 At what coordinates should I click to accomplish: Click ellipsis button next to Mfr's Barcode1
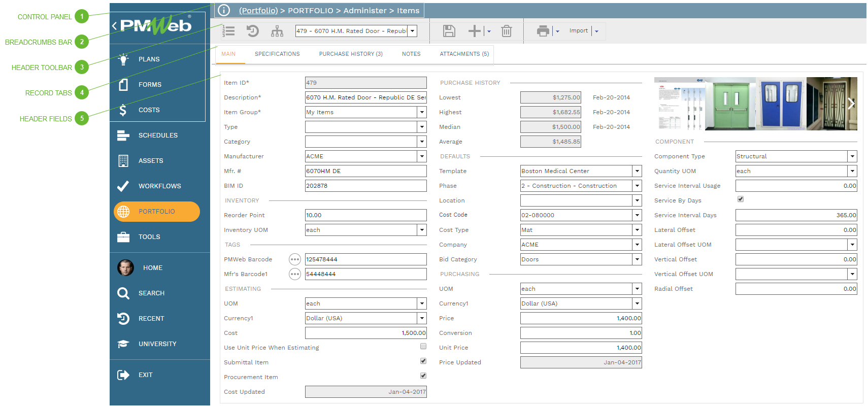pyautogui.click(x=295, y=274)
